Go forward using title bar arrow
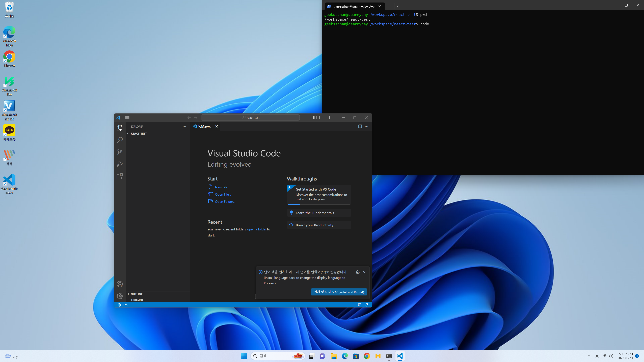The image size is (644, 362). 196,118
